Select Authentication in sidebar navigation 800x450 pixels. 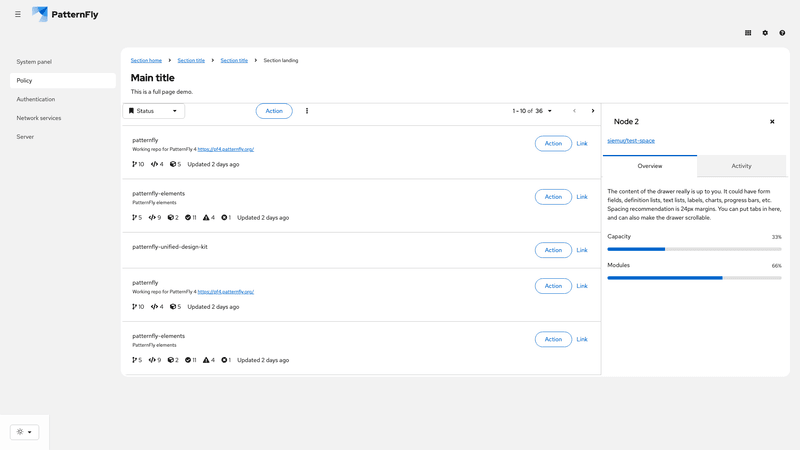point(63,99)
